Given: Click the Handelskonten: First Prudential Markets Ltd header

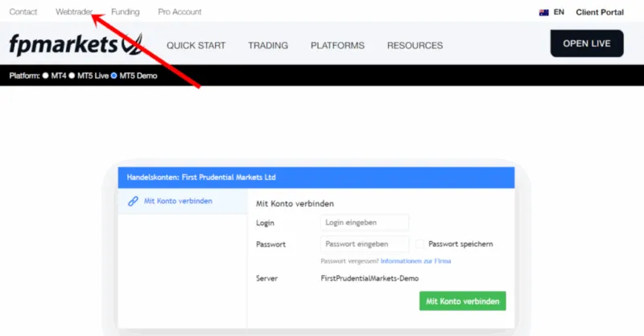Looking at the screenshot, I should point(316,177).
